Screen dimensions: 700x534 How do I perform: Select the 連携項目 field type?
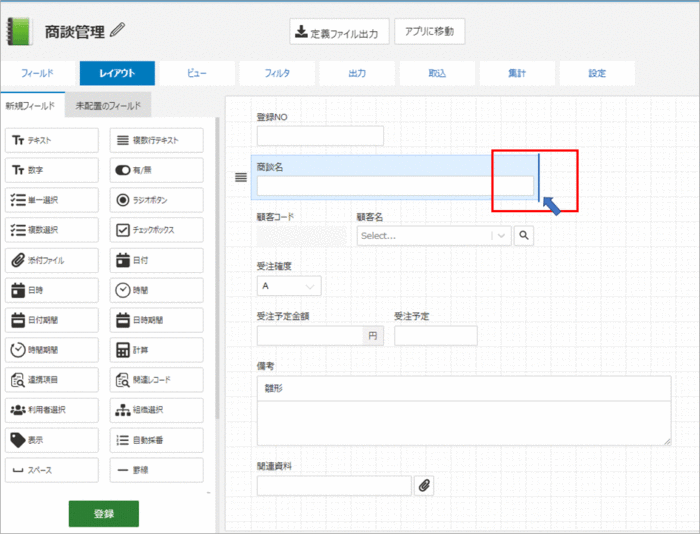point(52,380)
